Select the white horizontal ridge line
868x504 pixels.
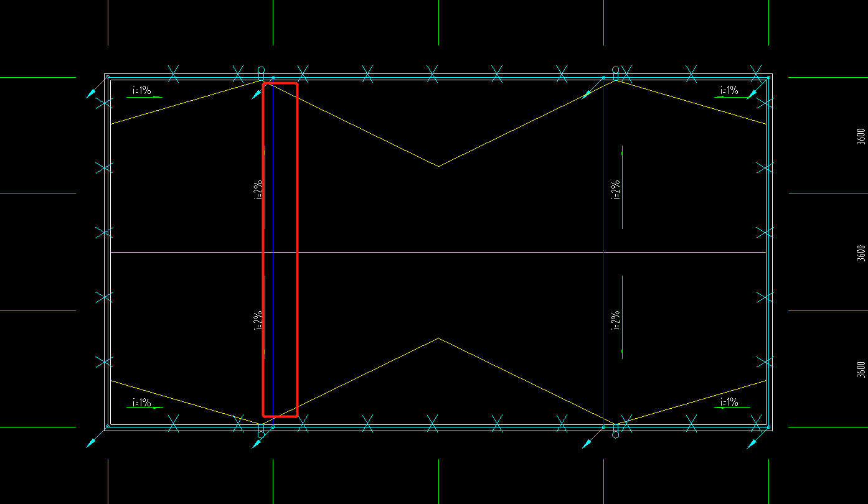(x=438, y=252)
